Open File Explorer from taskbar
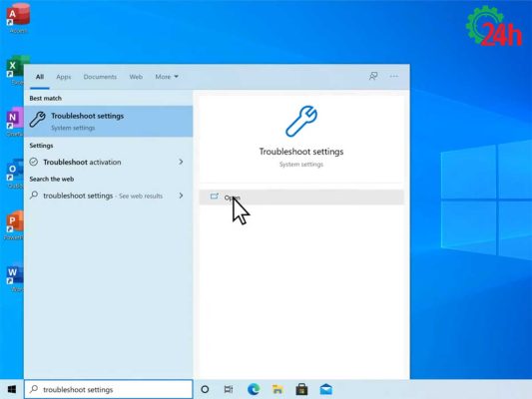This screenshot has height=399, width=532. point(277,389)
